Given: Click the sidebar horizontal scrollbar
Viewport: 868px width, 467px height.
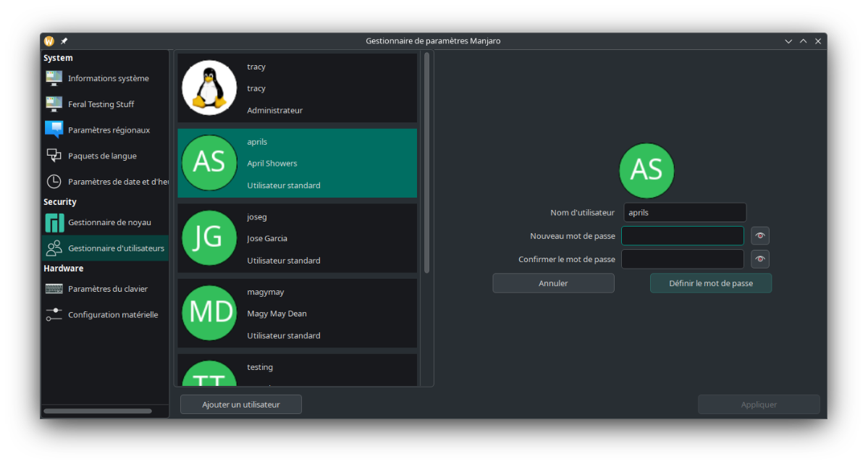Looking at the screenshot, I should [x=98, y=411].
